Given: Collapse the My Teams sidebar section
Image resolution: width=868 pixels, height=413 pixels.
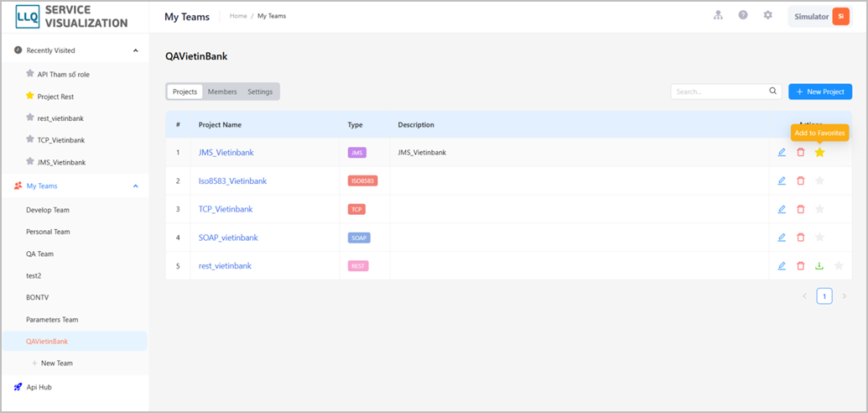Looking at the screenshot, I should [x=136, y=186].
